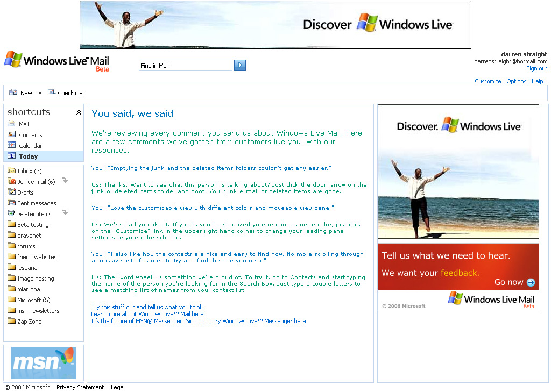Click the Deleted items bin icon

coord(11,213)
